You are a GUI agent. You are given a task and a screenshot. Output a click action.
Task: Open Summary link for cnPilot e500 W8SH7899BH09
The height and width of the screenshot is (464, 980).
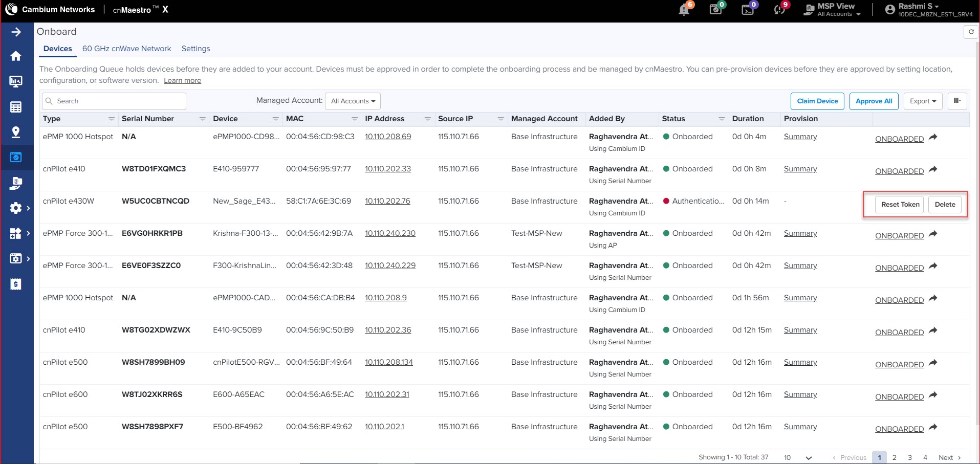tap(800, 362)
